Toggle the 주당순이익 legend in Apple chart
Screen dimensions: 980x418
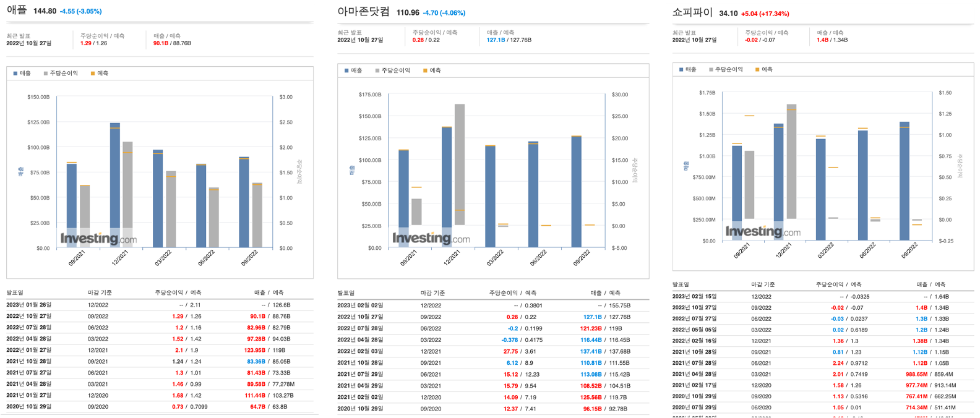point(61,73)
